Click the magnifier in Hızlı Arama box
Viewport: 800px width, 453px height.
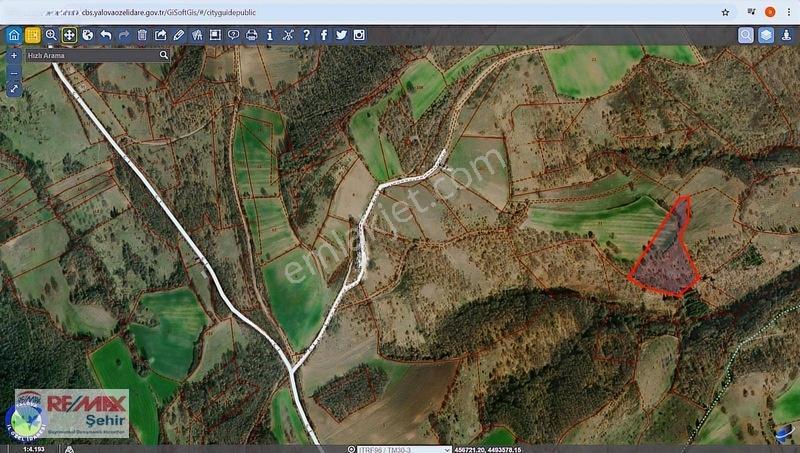click(x=164, y=55)
